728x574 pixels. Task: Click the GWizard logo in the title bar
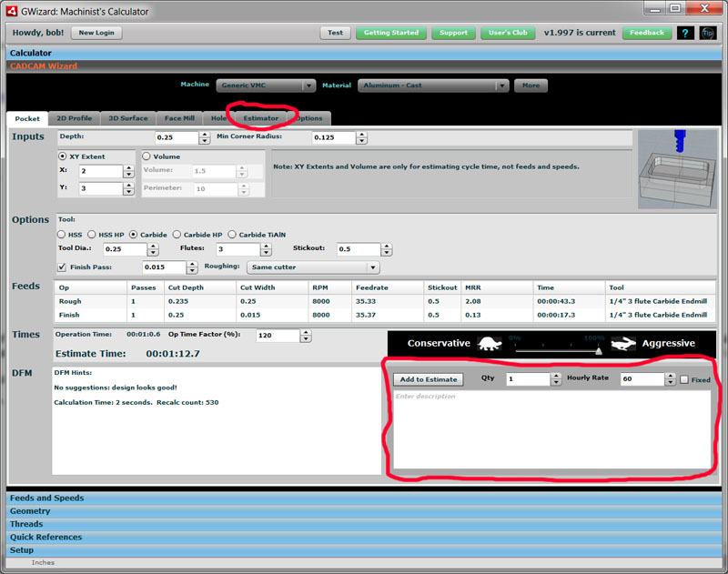pos(13,10)
